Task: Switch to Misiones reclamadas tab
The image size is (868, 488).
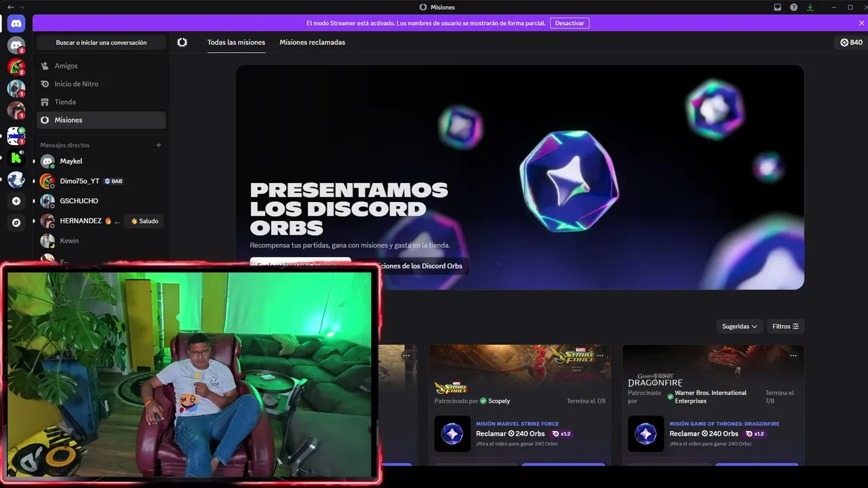Action: point(313,42)
